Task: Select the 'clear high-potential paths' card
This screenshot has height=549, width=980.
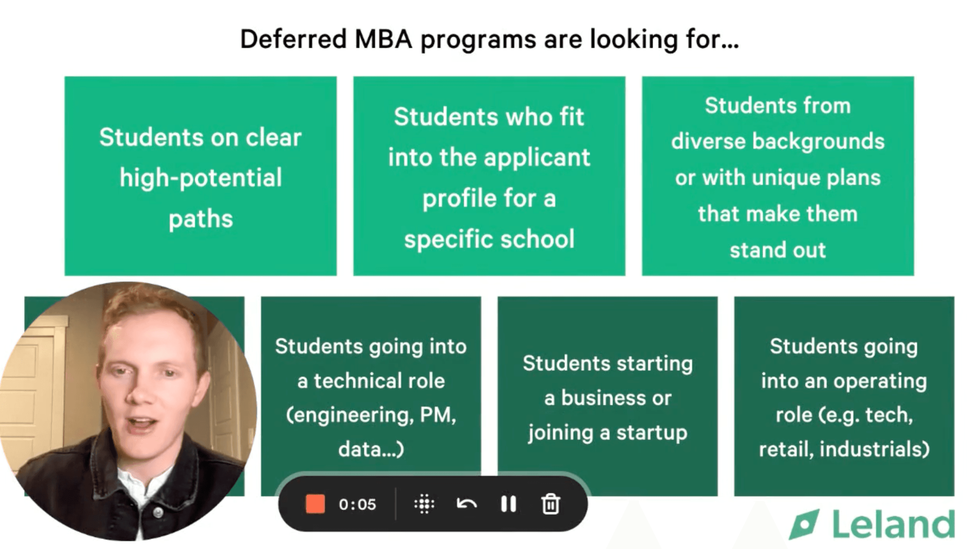Action: click(x=201, y=176)
